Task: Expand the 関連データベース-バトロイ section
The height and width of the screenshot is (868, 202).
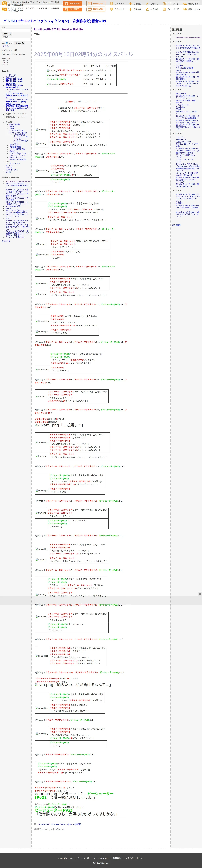Action: [x=3, y=114]
